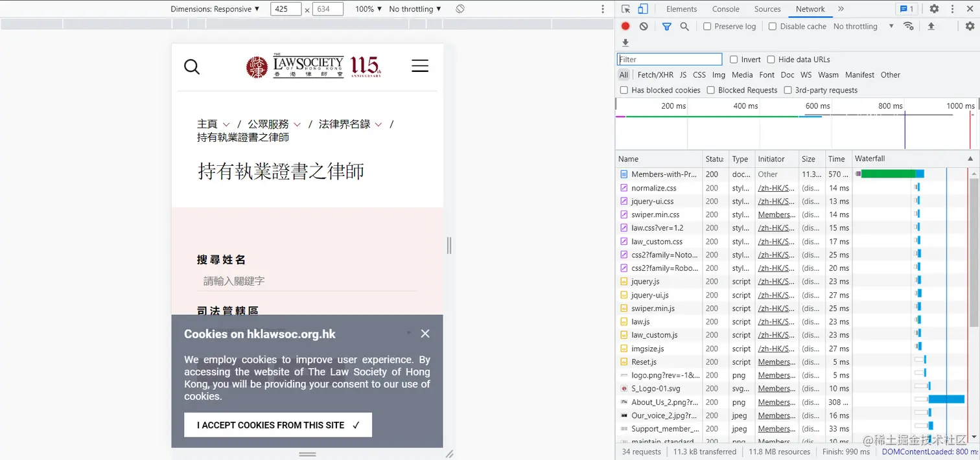
Task: Filter requests by Img type
Action: [719, 75]
